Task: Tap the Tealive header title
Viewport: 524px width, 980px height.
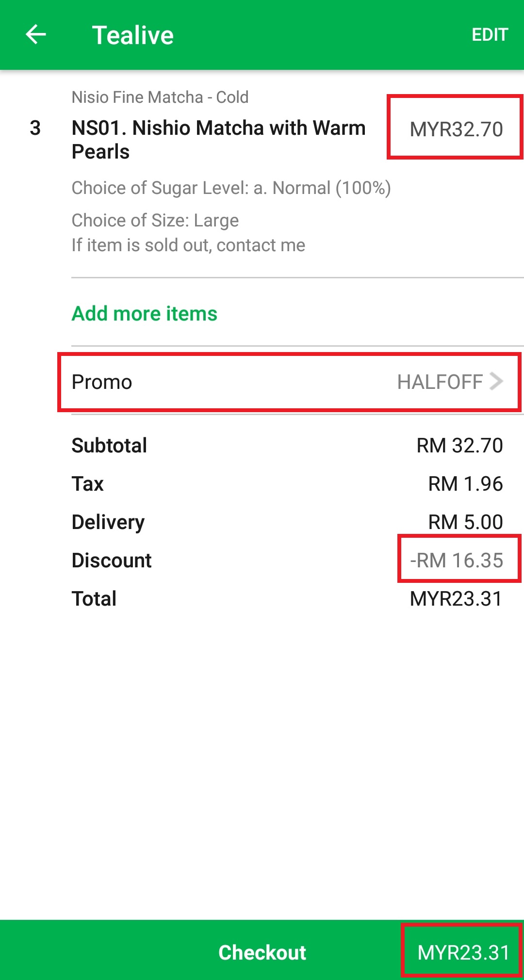Action: (132, 35)
